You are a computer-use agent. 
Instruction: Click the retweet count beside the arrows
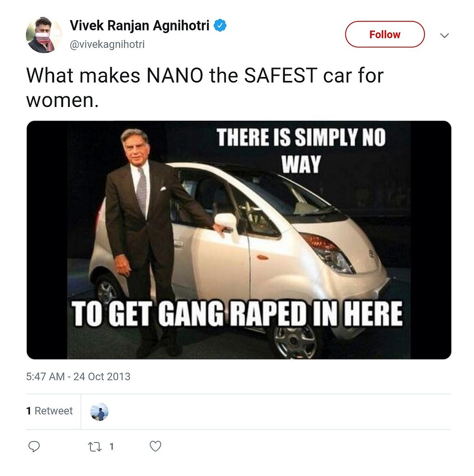tap(112, 446)
